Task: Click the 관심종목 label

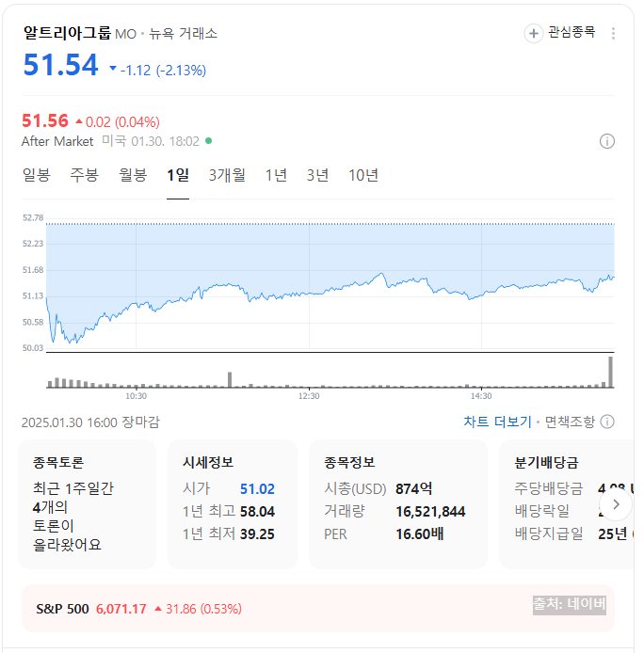Action: [572, 32]
